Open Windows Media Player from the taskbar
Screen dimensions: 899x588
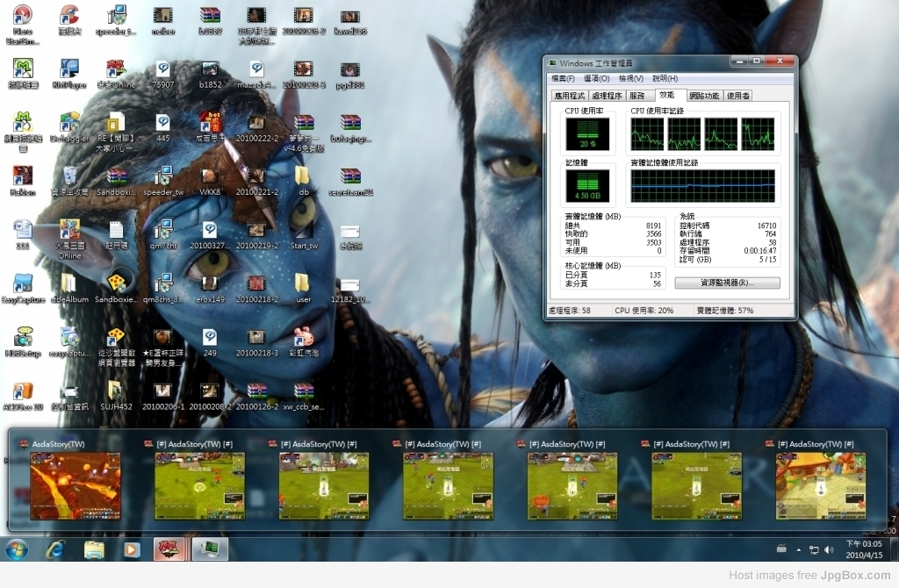coord(132,549)
